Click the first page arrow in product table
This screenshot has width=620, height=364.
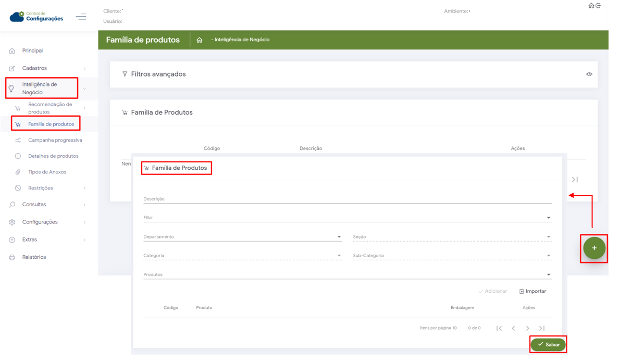(x=499, y=328)
